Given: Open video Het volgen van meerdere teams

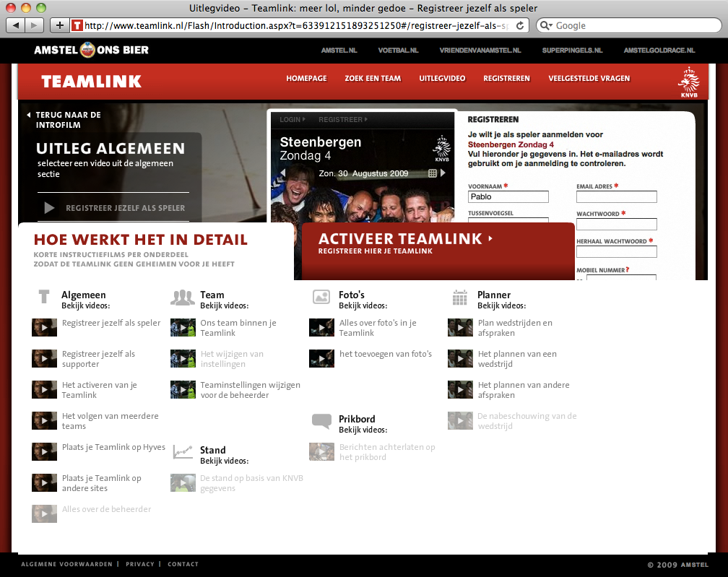Looking at the screenshot, I should click(110, 421).
